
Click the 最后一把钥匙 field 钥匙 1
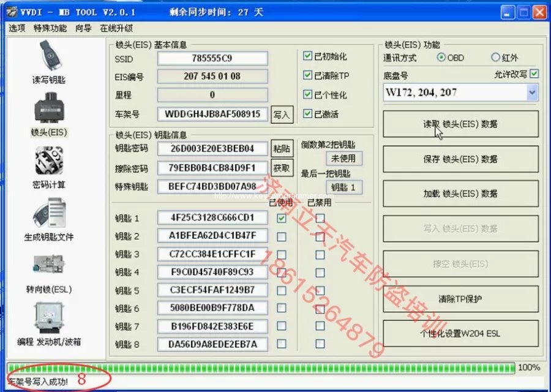[x=343, y=187]
